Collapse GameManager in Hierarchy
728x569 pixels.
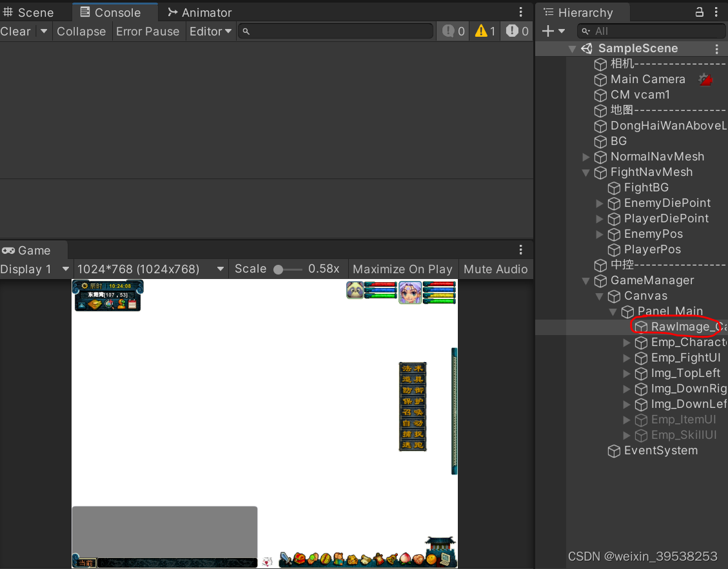(586, 281)
